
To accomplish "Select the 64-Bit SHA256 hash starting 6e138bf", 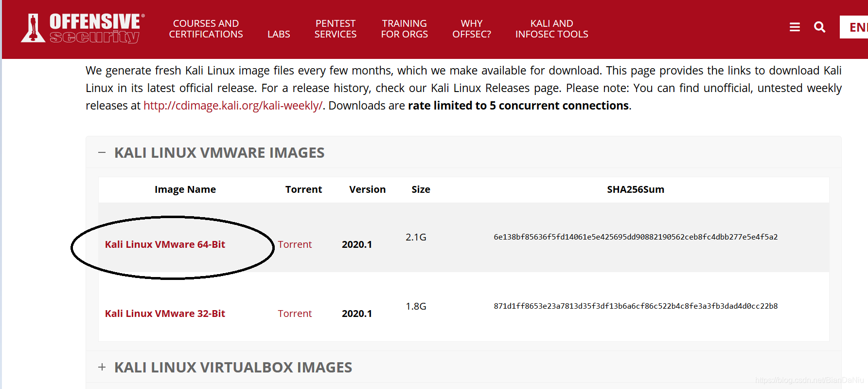I will coord(636,237).
